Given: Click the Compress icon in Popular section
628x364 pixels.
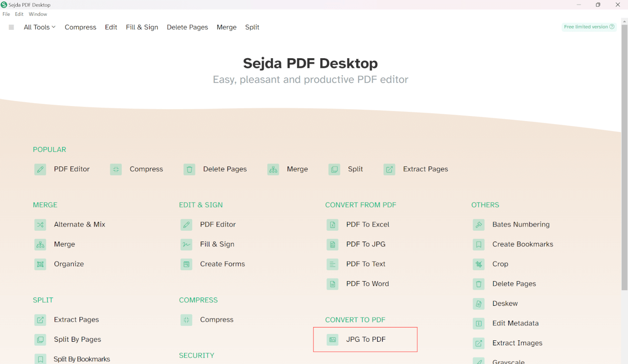Looking at the screenshot, I should (116, 170).
